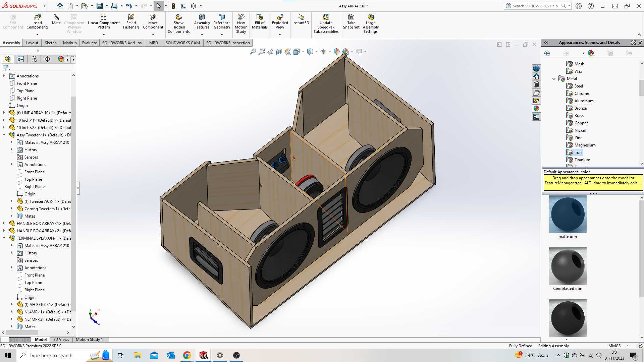
Task: Open Assembly Features tool
Action: click(202, 21)
